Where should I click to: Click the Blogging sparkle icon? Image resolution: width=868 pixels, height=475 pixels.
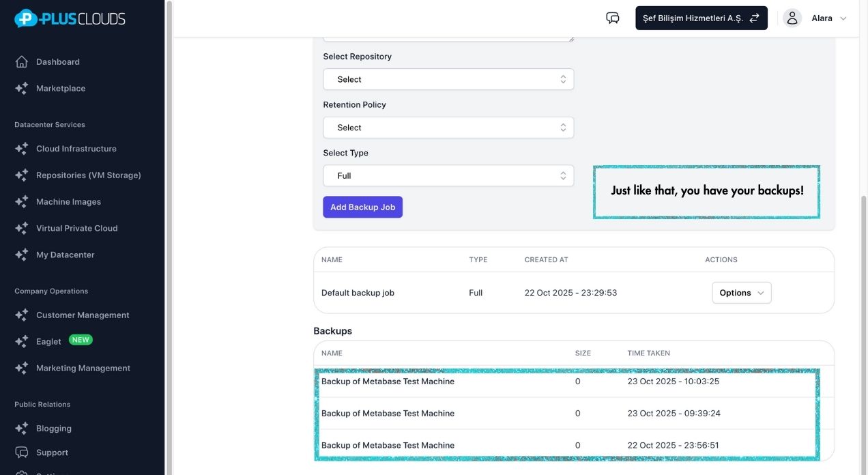22,429
